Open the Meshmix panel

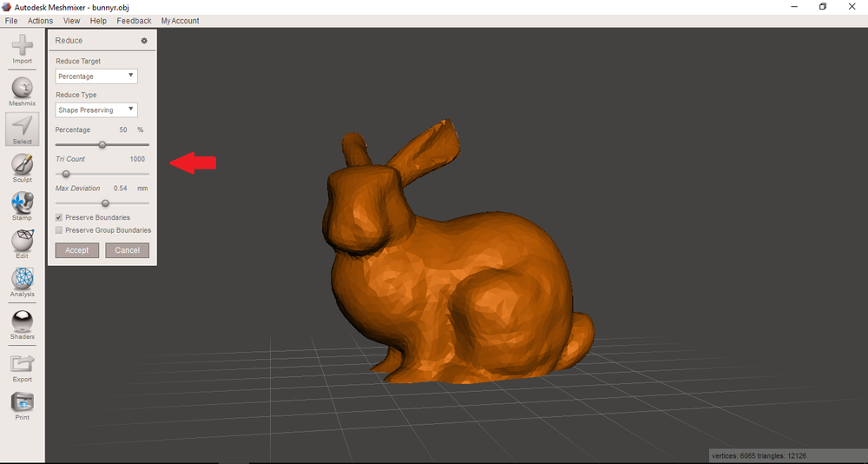(x=23, y=91)
